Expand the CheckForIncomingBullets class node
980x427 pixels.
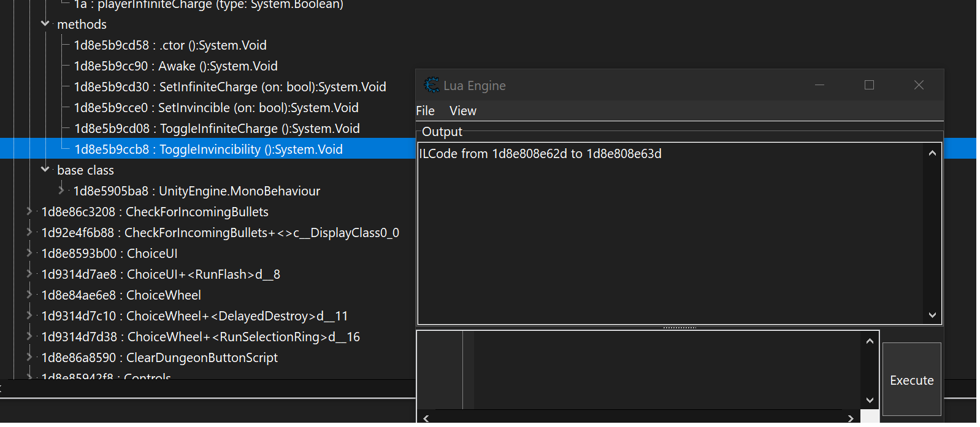coord(29,211)
